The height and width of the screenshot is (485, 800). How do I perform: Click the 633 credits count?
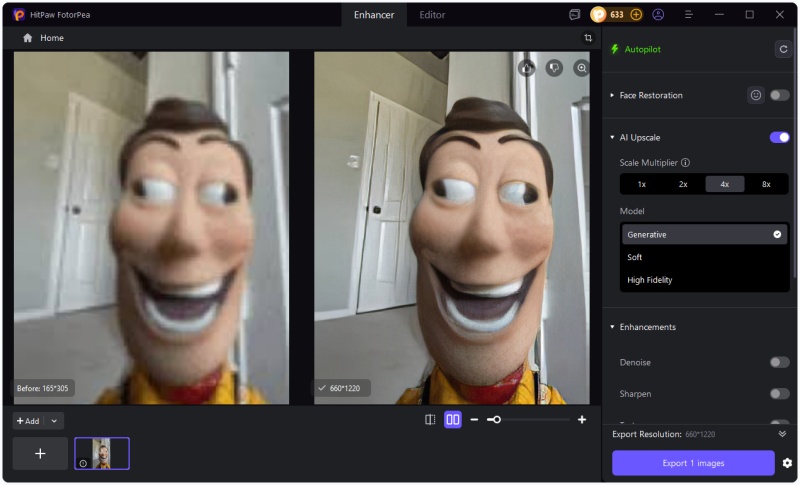coord(617,15)
